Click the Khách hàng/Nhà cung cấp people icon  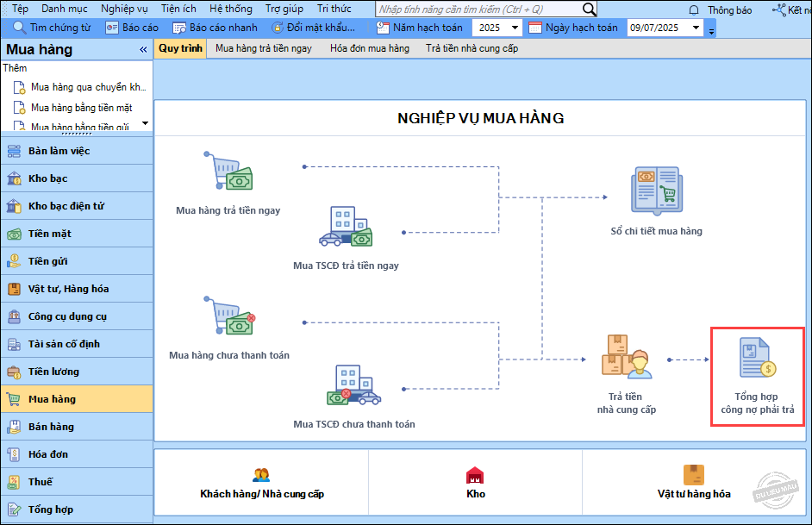tap(261, 475)
